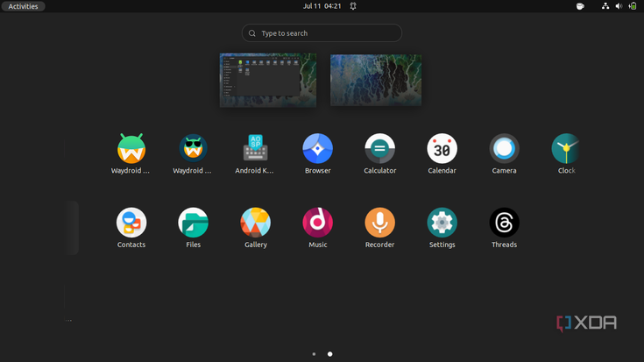Open the volume system tray indicator
This screenshot has width=644, height=362.
[619, 6]
